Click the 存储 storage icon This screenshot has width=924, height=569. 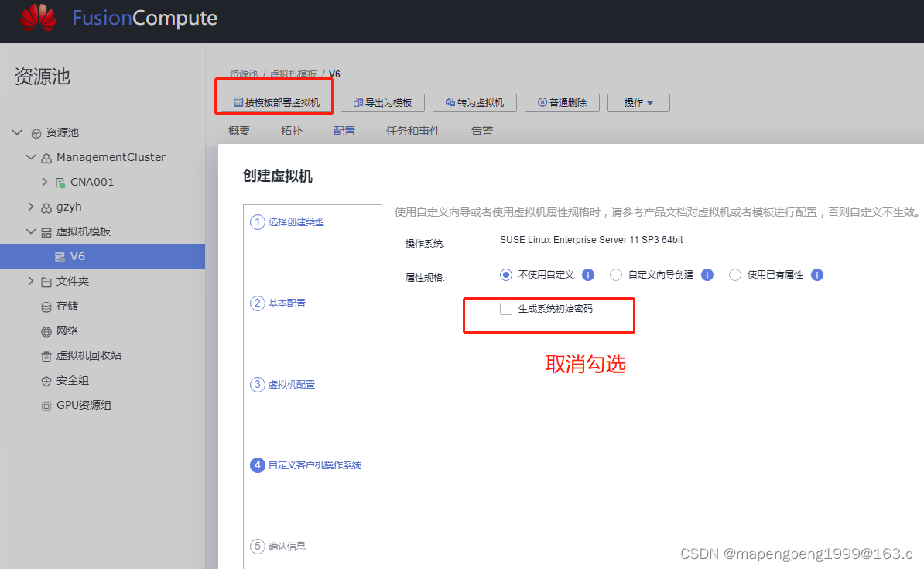click(x=46, y=307)
